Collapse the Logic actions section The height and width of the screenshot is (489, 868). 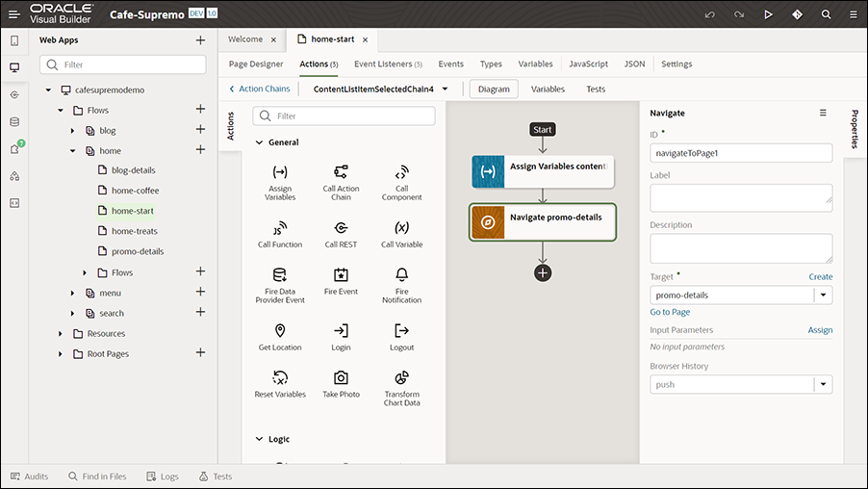coord(259,439)
